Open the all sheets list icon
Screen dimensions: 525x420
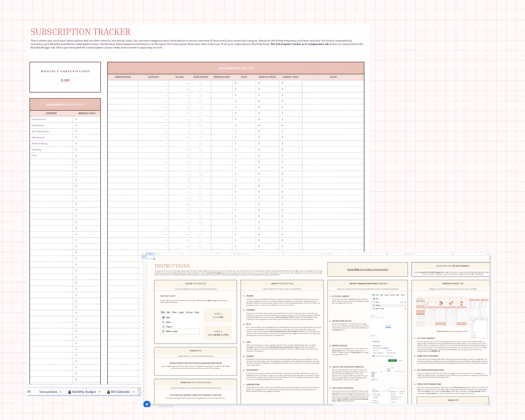[x=29, y=392]
